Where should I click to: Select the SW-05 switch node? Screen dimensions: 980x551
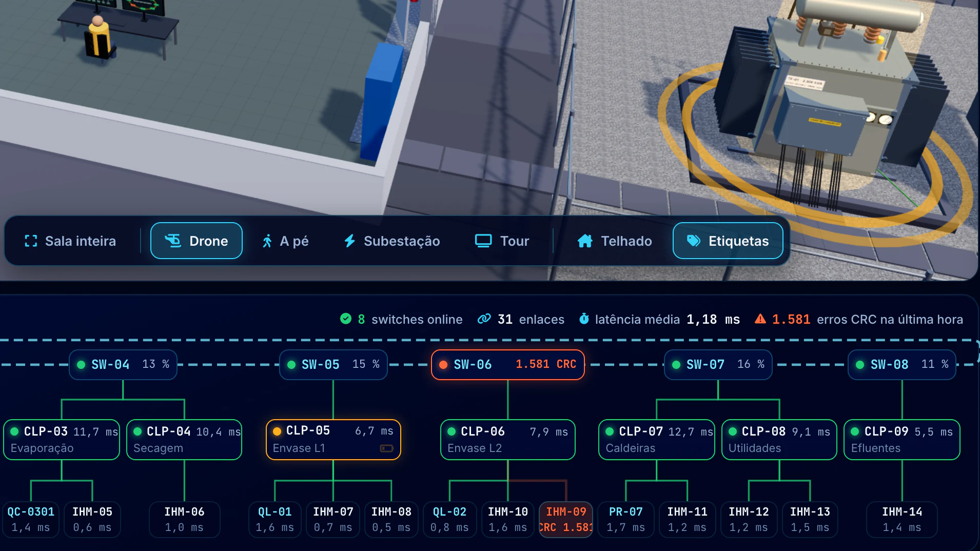pyautogui.click(x=334, y=365)
